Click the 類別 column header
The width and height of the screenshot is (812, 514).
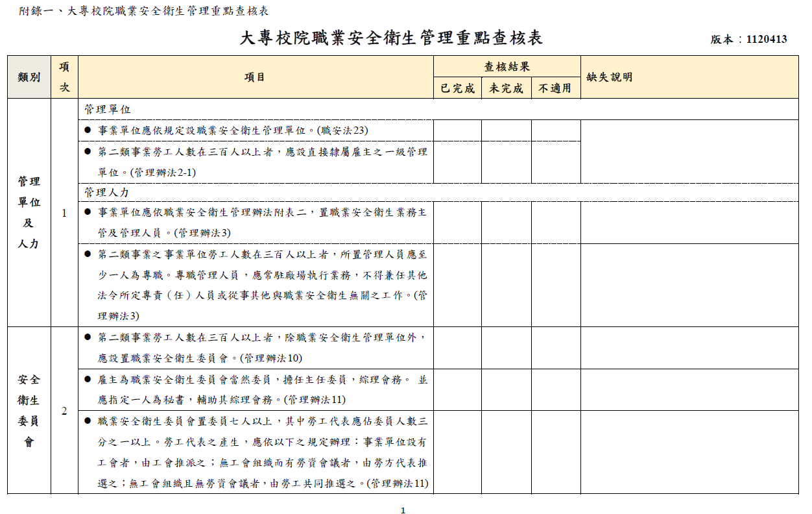29,77
